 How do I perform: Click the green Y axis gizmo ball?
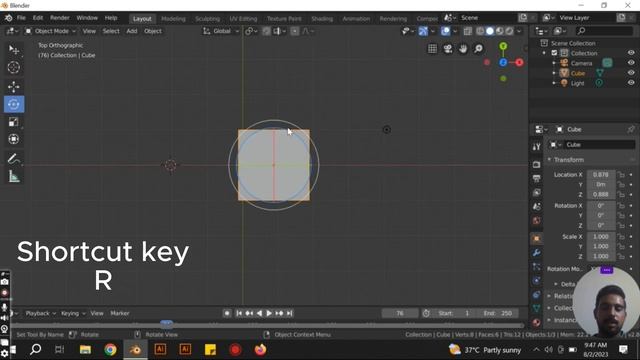point(503,46)
